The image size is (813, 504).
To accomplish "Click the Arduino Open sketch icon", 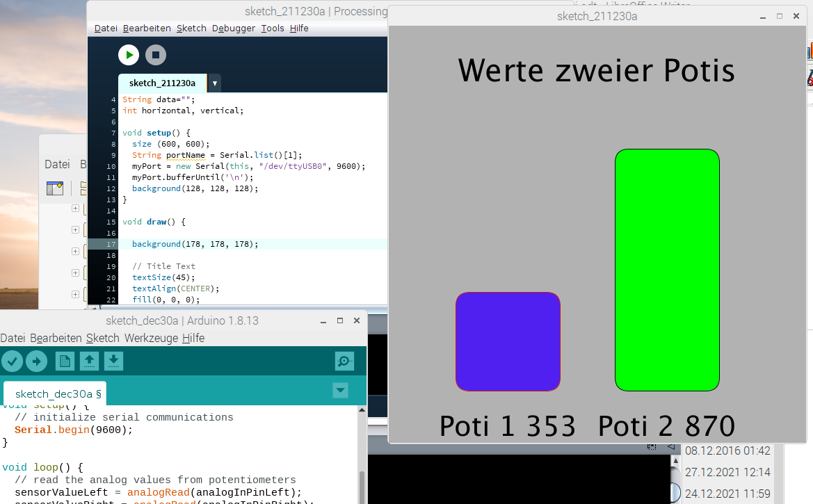I will point(89,361).
